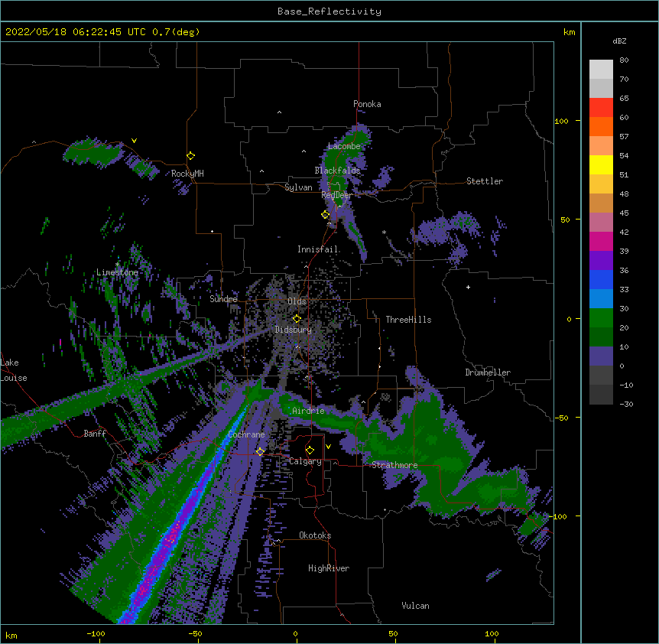Click the Banff label
Image resolution: width=659 pixels, height=644 pixels.
pos(95,434)
